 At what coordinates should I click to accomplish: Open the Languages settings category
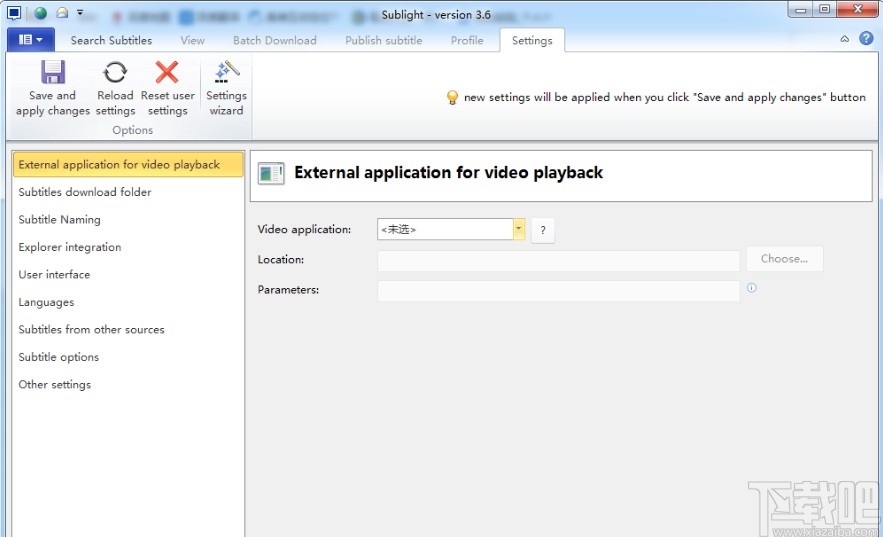(x=46, y=302)
